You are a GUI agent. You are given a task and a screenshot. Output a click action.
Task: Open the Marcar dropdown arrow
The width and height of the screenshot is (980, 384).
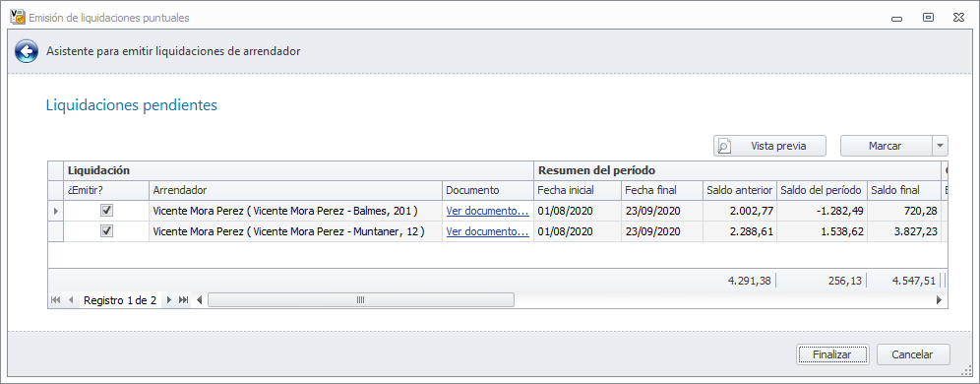click(x=940, y=146)
